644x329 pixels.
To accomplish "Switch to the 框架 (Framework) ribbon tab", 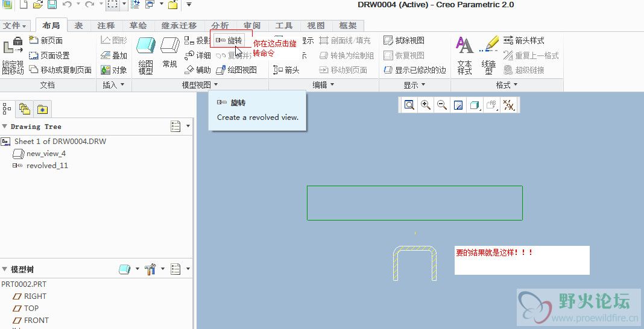I will click(x=348, y=25).
